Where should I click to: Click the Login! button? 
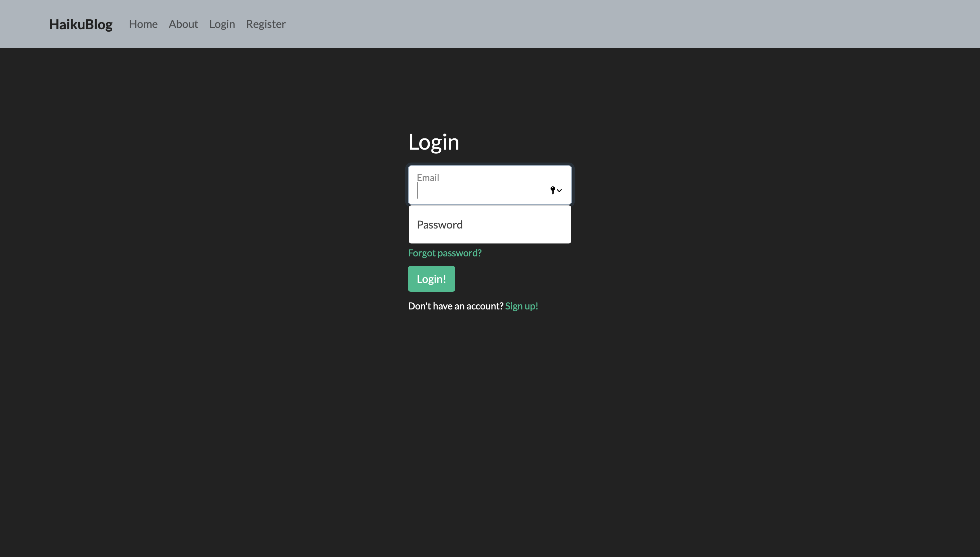[x=431, y=278]
